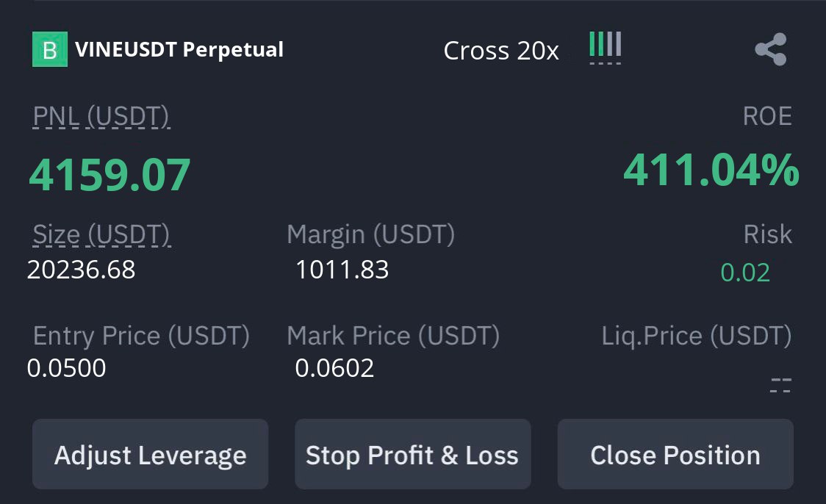Open the VINEUSDT Perpetual contract title
826x504 pixels.
(179, 49)
